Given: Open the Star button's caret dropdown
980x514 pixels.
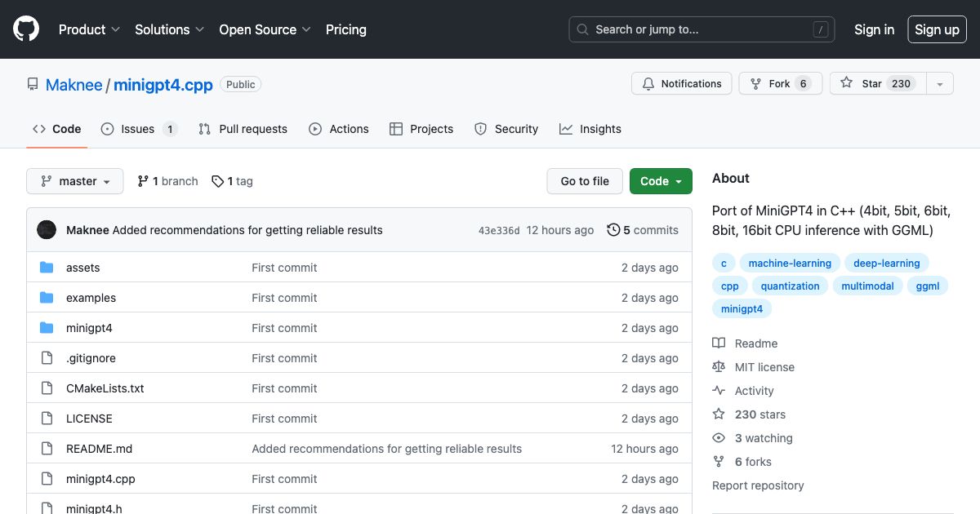Looking at the screenshot, I should (940, 83).
